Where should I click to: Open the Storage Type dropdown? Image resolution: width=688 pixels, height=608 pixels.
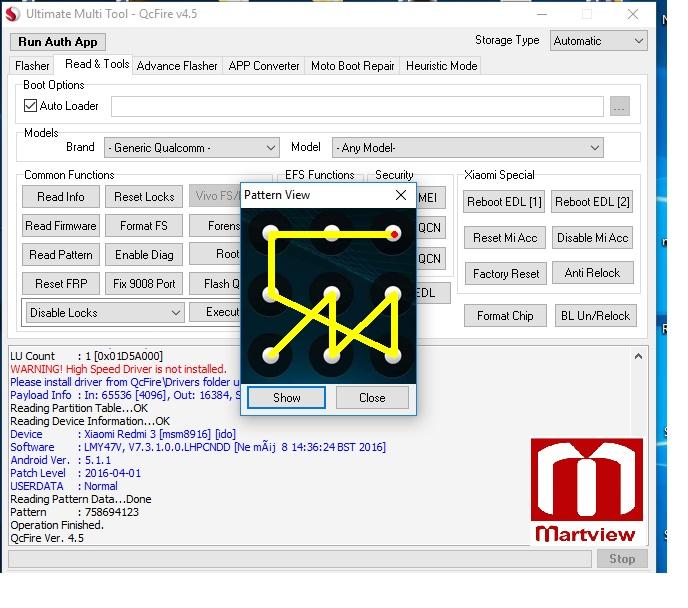[x=598, y=41]
